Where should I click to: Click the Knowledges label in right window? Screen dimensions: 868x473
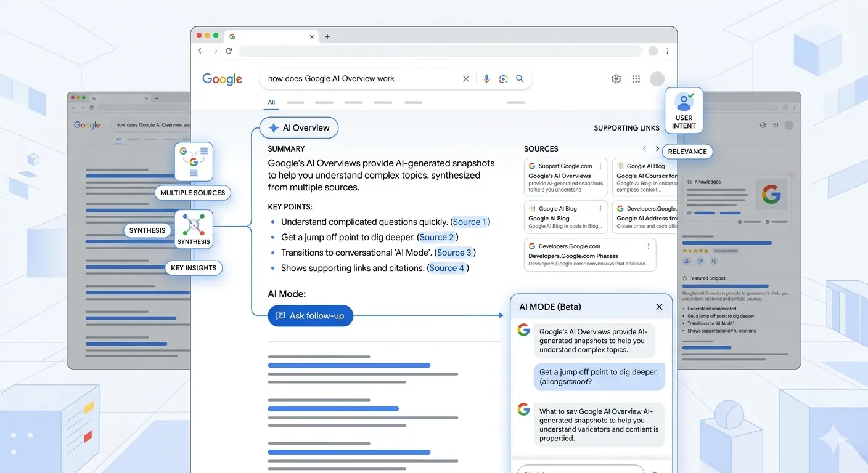(x=707, y=182)
